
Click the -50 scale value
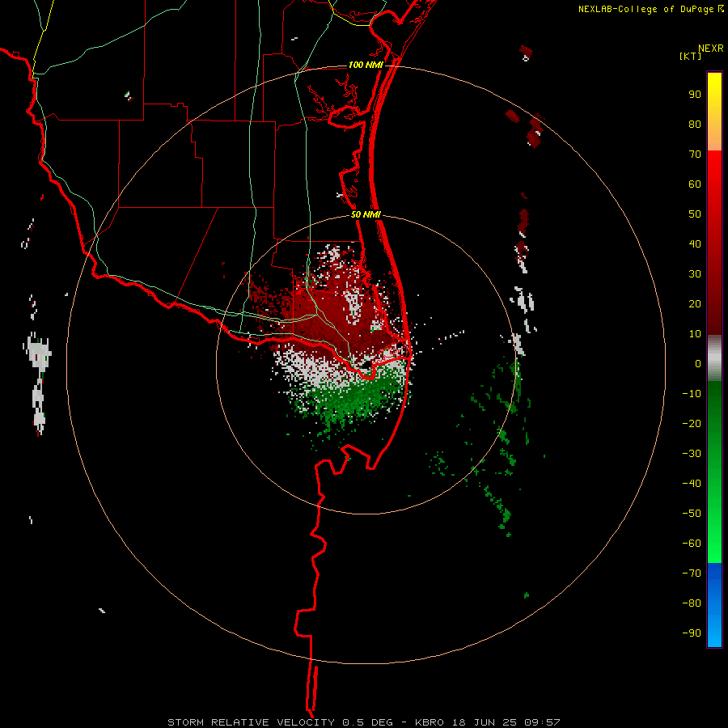692,514
